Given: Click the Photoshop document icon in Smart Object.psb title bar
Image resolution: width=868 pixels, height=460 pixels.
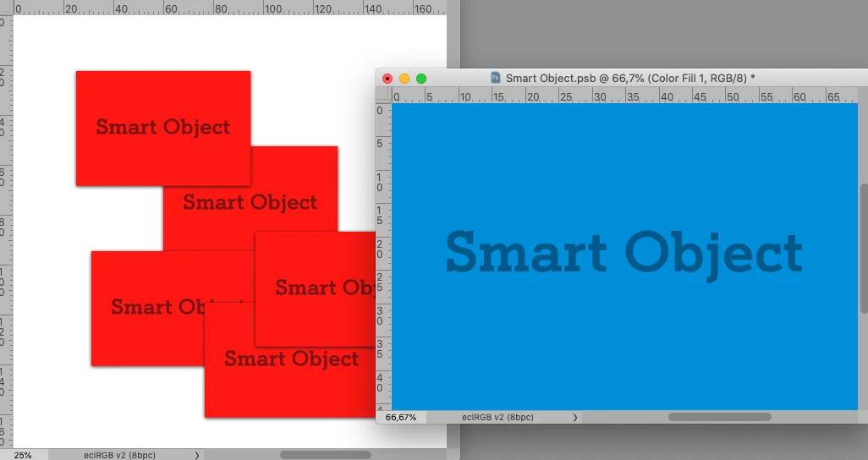Looking at the screenshot, I should tap(496, 78).
